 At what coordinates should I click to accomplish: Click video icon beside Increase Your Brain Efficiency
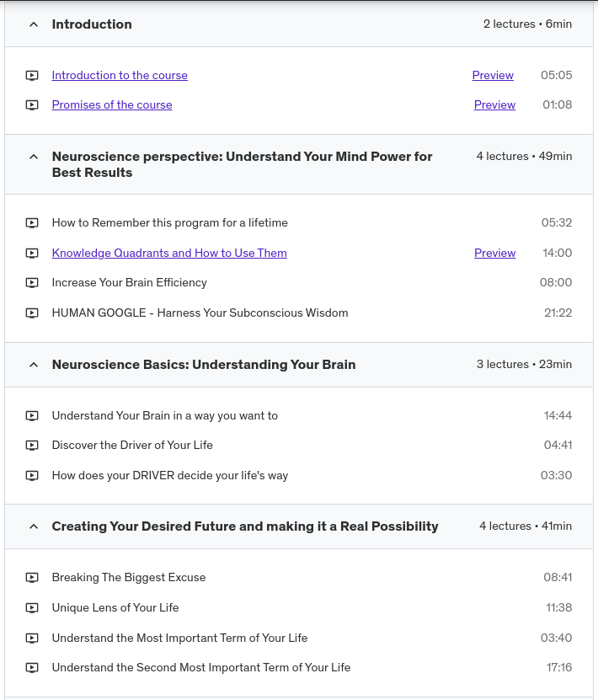(32, 283)
